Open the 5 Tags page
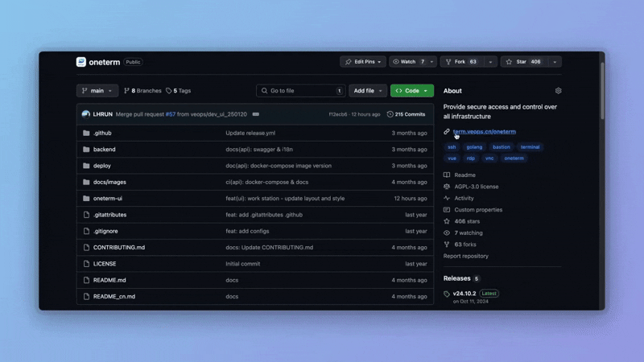644x362 pixels. [179, 91]
